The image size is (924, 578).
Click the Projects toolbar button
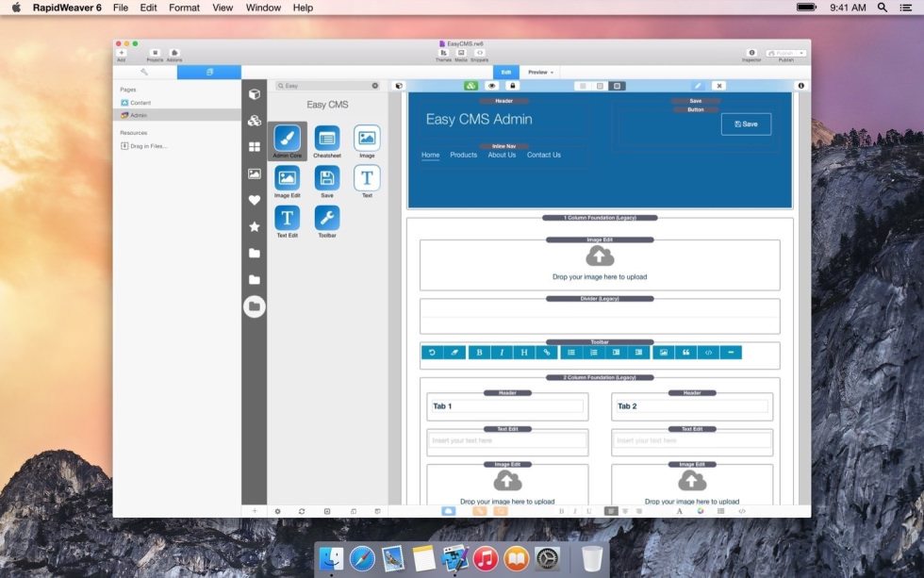[x=155, y=55]
